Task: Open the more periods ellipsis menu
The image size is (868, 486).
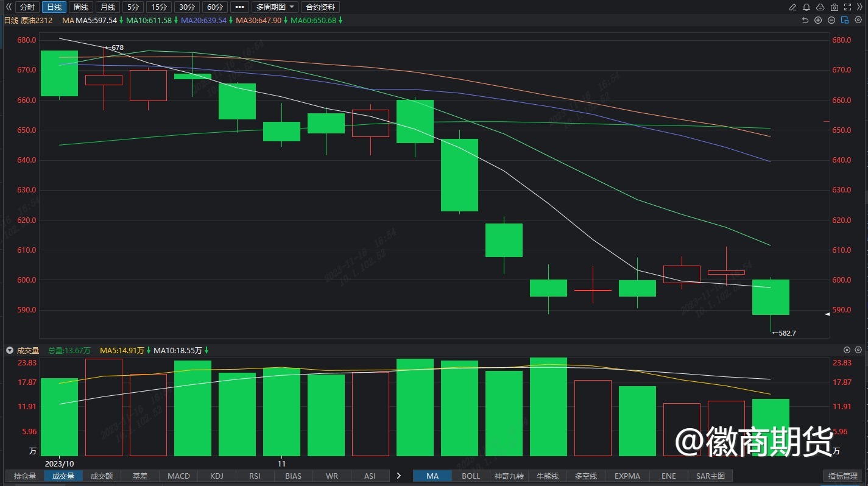Action: [x=239, y=7]
